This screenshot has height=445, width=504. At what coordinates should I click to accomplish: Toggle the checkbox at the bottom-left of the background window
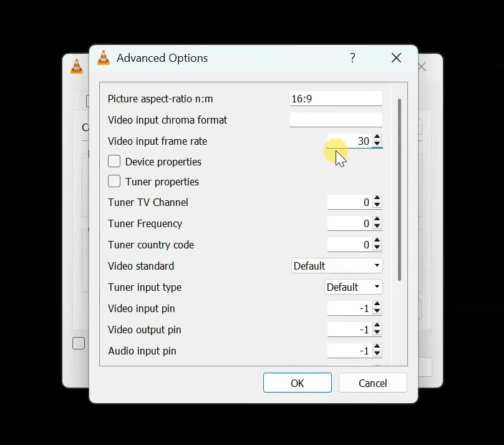coord(79,343)
